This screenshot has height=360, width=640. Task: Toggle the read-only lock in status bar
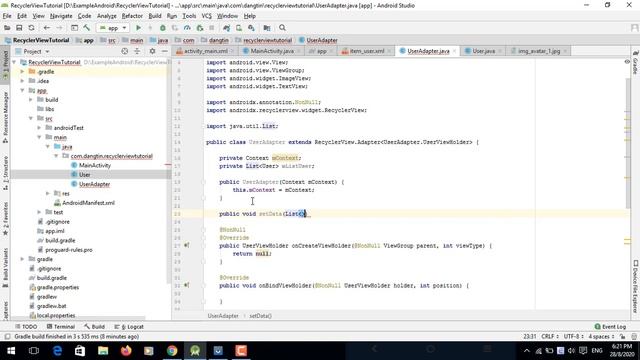pos(622,337)
